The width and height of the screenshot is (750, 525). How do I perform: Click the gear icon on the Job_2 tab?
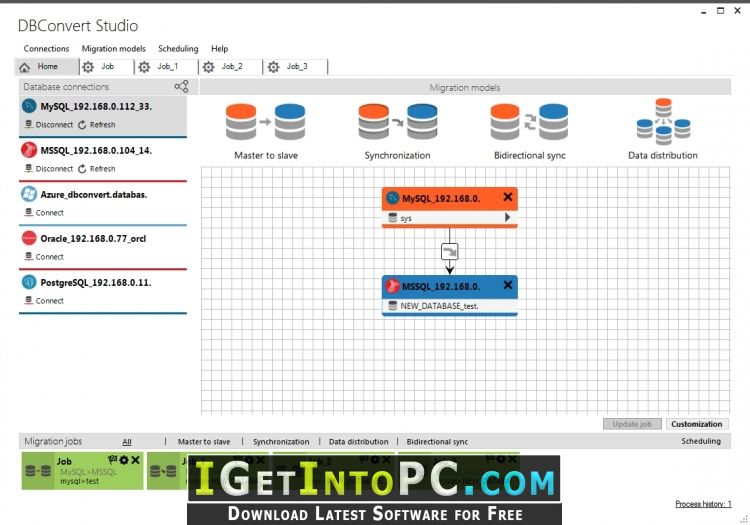209,67
